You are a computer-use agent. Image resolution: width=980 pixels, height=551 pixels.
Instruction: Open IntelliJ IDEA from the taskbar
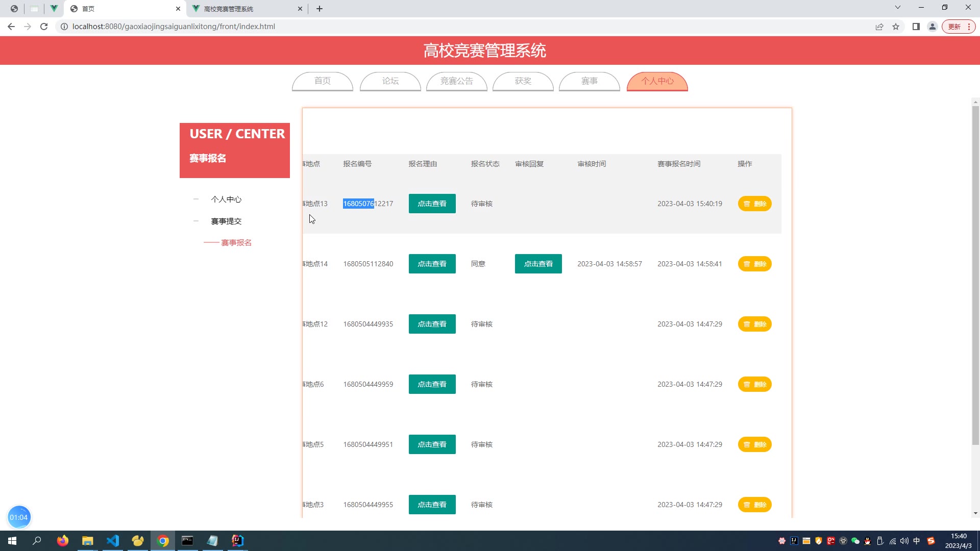coord(237,541)
